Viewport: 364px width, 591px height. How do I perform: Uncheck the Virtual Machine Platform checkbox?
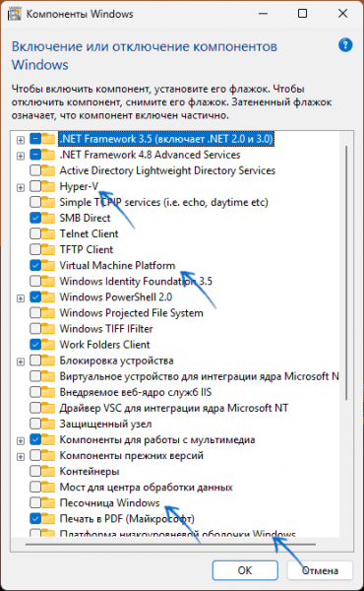[x=35, y=265]
